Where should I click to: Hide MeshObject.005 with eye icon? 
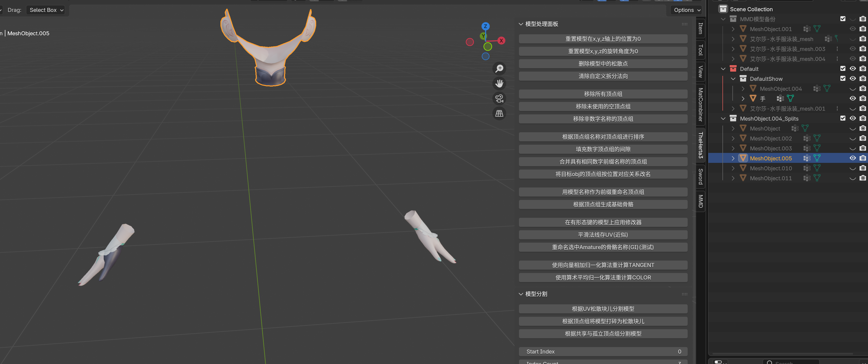click(853, 158)
